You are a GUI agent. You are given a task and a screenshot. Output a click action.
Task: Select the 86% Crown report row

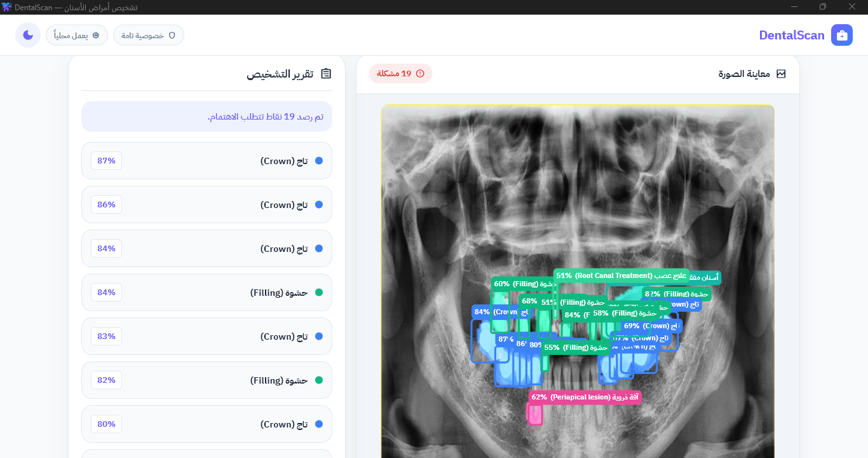click(207, 205)
